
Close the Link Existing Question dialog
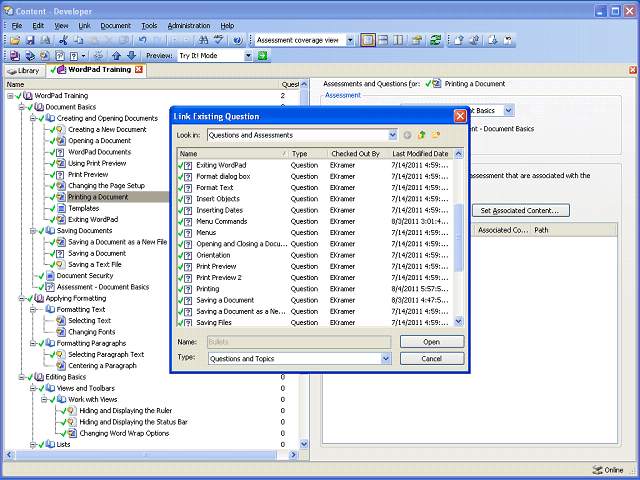pos(460,116)
